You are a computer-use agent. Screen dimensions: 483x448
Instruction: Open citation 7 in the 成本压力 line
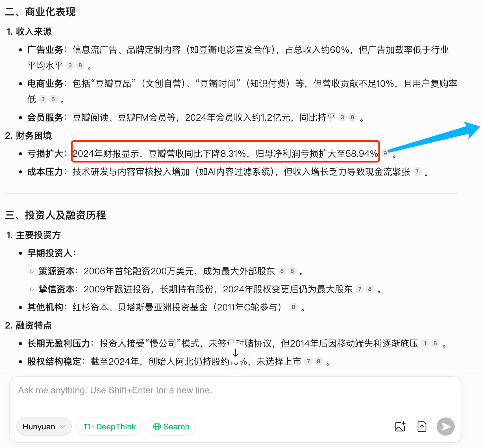tap(417, 171)
